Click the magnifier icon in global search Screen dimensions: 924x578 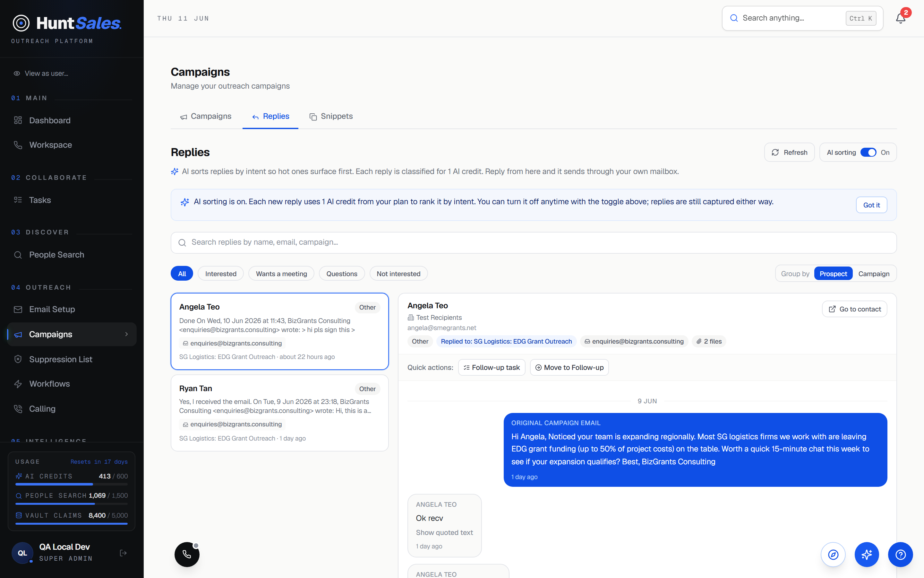pyautogui.click(x=734, y=18)
